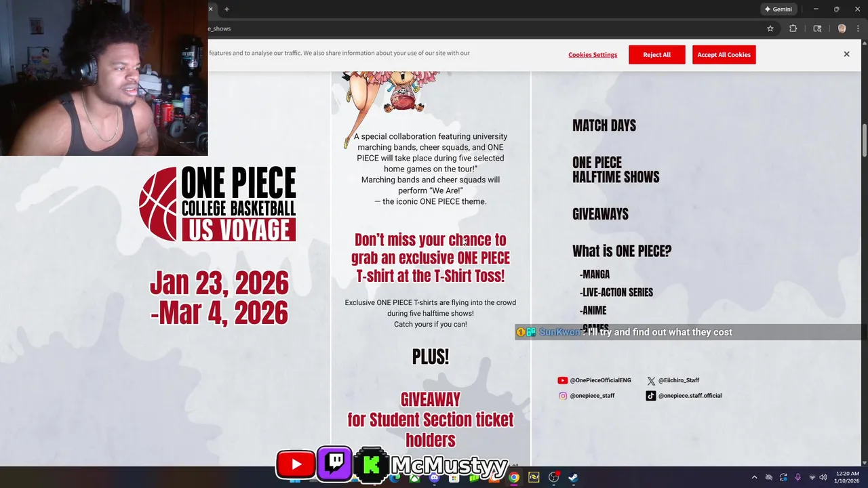Image resolution: width=868 pixels, height=488 pixels.
Task: Reject all cookies
Action: 656,55
